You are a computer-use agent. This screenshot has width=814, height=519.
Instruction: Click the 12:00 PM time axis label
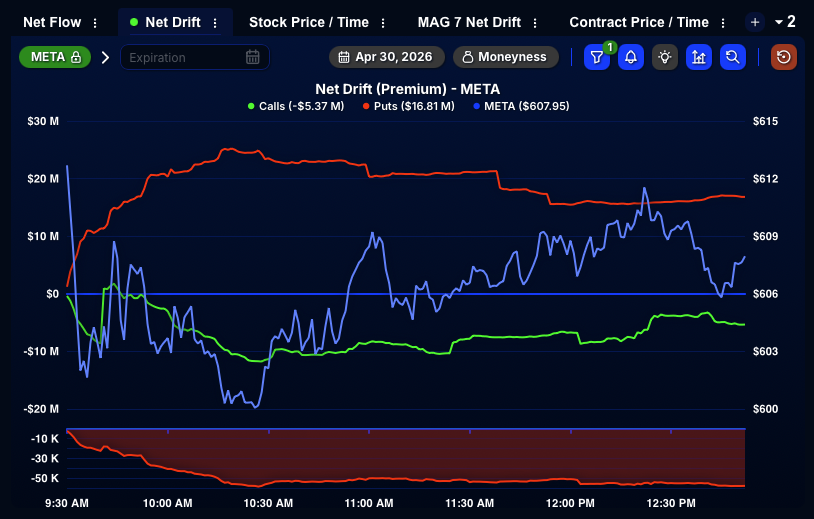(570, 503)
